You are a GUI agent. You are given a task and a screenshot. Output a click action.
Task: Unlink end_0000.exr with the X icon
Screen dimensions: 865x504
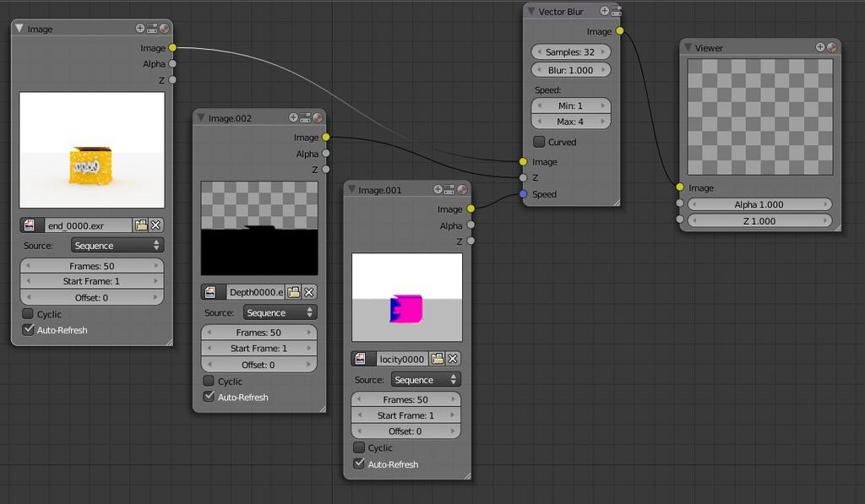pyautogui.click(x=156, y=225)
